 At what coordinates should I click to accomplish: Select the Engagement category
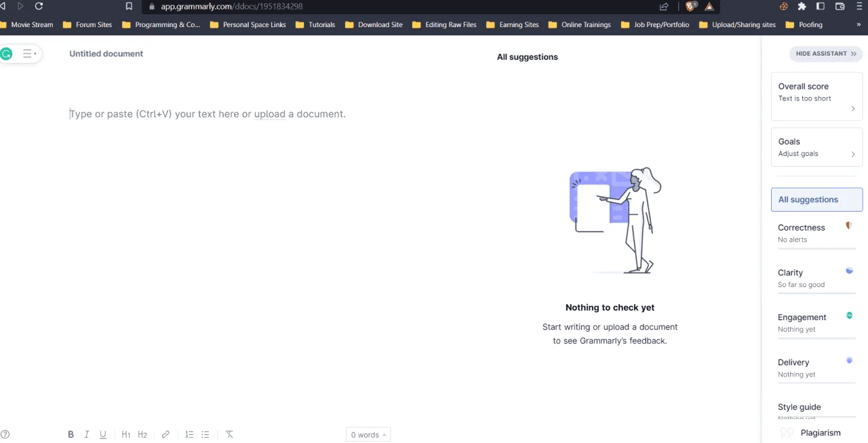[816, 323]
